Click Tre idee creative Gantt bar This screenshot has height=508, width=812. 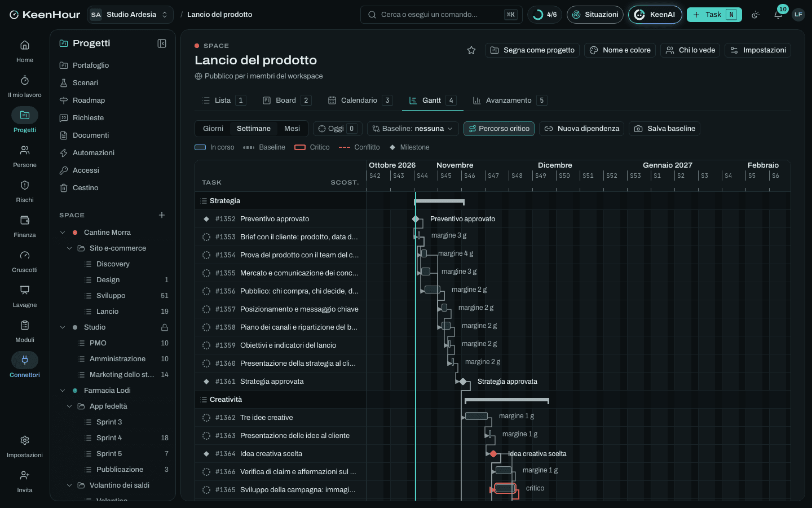point(476,416)
